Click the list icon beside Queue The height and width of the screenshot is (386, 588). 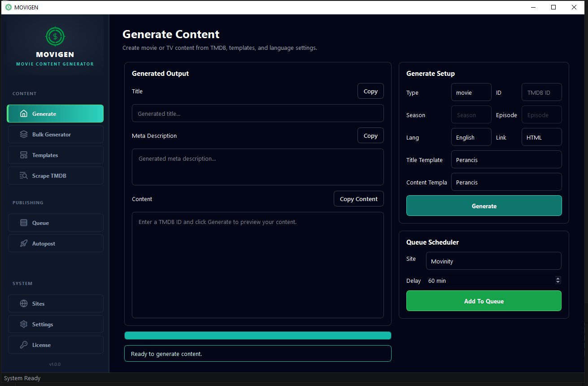24,223
